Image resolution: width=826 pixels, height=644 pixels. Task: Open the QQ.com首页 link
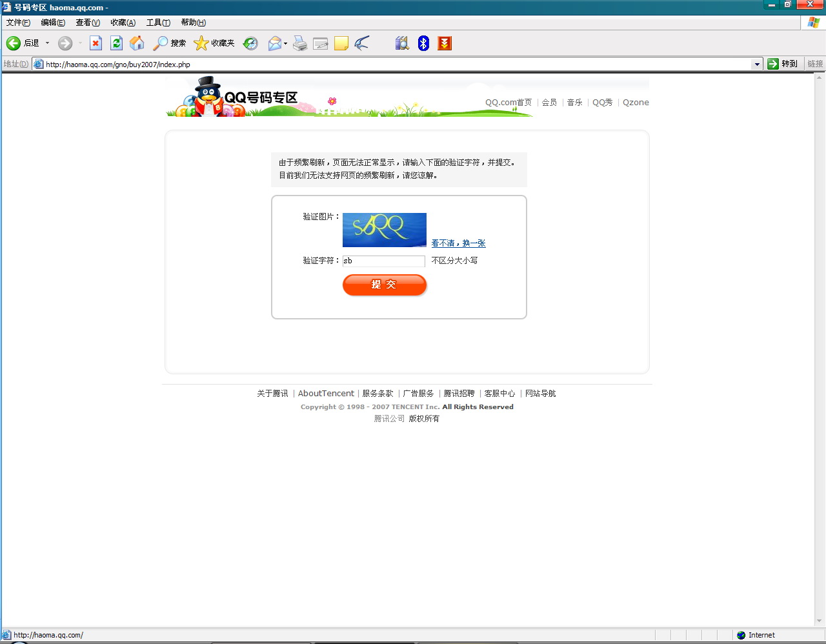509,103
